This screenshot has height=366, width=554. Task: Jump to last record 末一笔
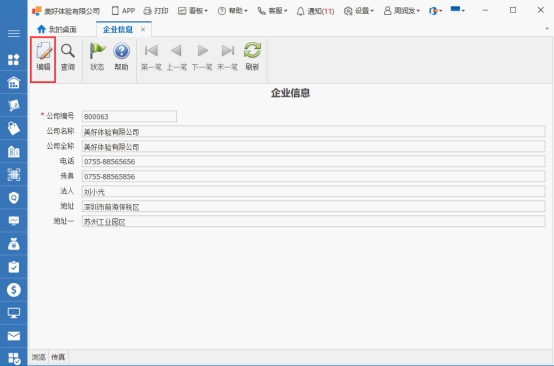pyautogui.click(x=228, y=57)
